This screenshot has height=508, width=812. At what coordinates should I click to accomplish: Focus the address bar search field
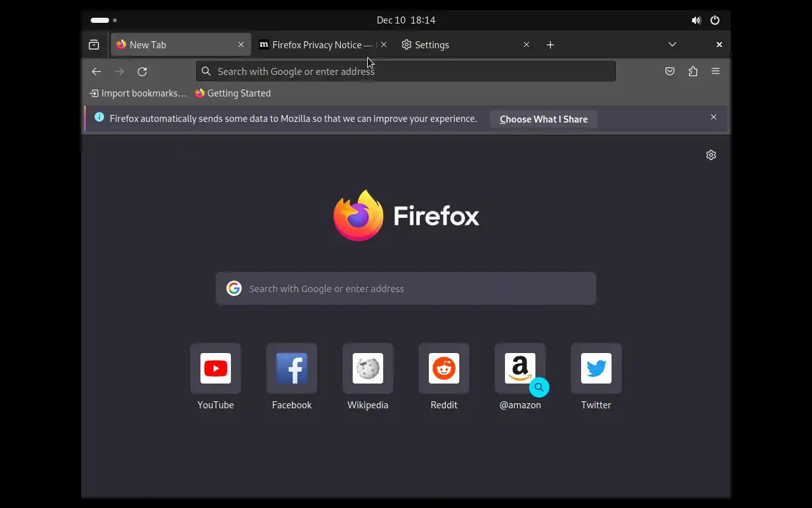[406, 71]
